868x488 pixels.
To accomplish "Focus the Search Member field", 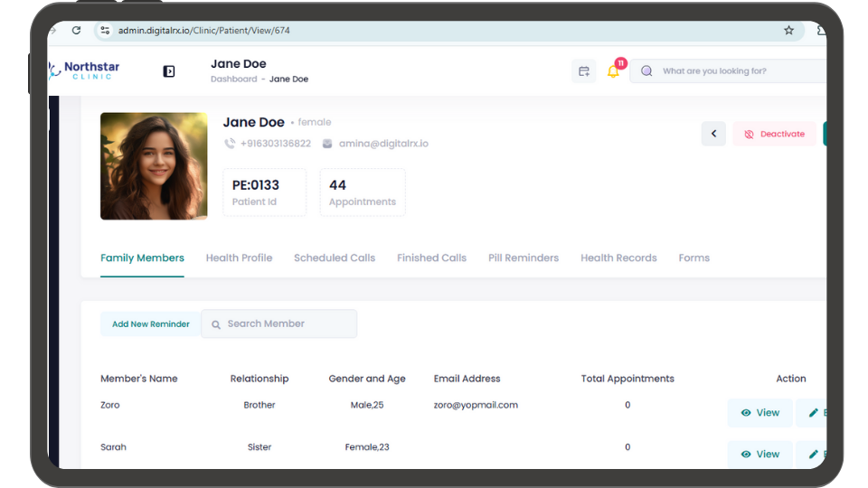I will point(279,324).
